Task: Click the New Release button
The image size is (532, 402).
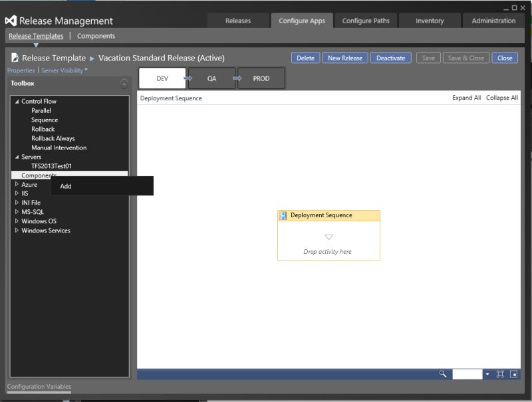Action: pos(344,58)
